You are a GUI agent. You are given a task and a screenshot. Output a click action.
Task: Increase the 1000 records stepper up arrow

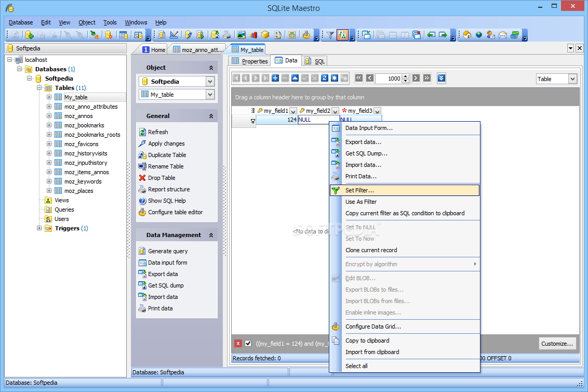click(405, 76)
